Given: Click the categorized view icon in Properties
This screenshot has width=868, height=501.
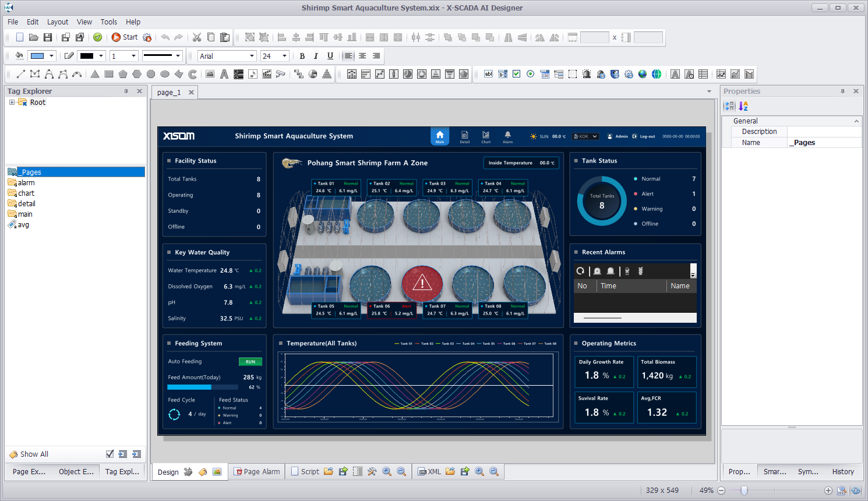Looking at the screenshot, I should (729, 106).
